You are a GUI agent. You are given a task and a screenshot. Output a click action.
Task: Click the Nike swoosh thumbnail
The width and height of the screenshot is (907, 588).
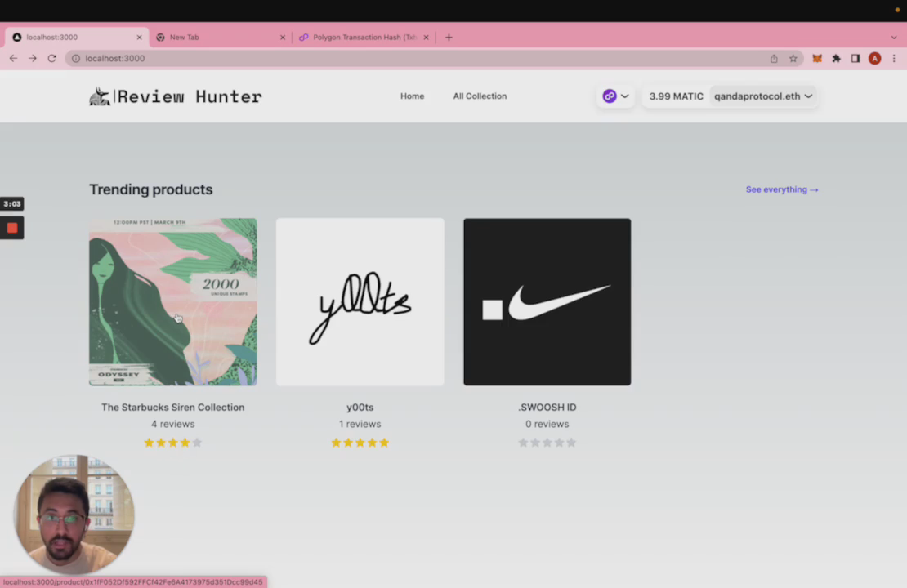click(547, 302)
